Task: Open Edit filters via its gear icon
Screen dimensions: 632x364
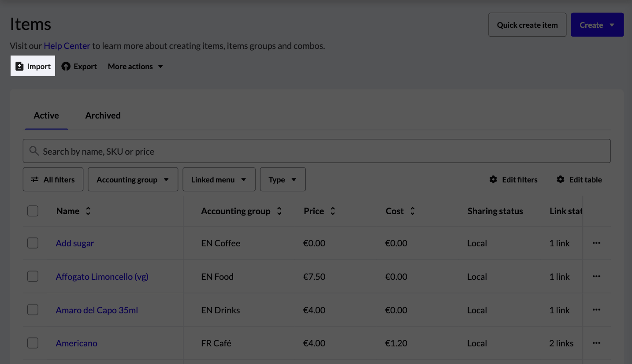Action: pyautogui.click(x=493, y=179)
